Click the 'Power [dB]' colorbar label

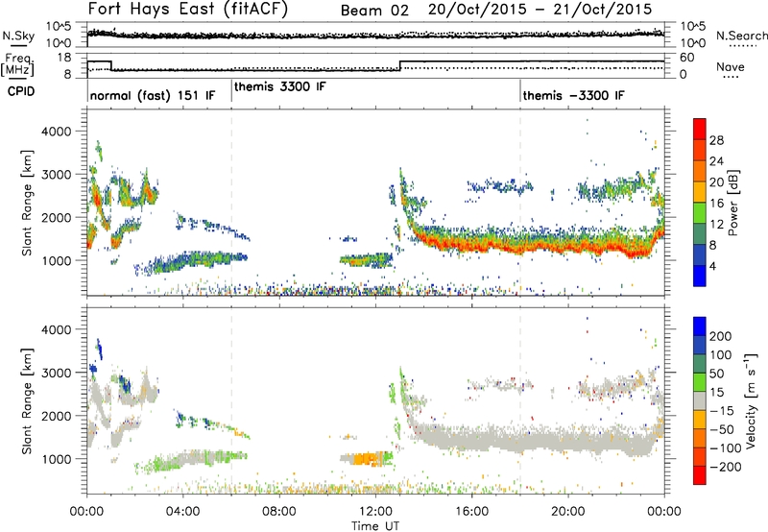733,203
